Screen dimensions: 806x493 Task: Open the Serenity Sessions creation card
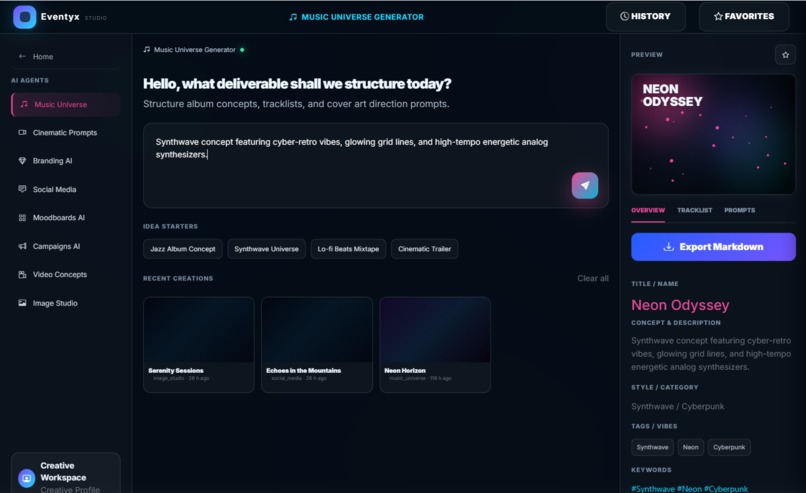[199, 344]
